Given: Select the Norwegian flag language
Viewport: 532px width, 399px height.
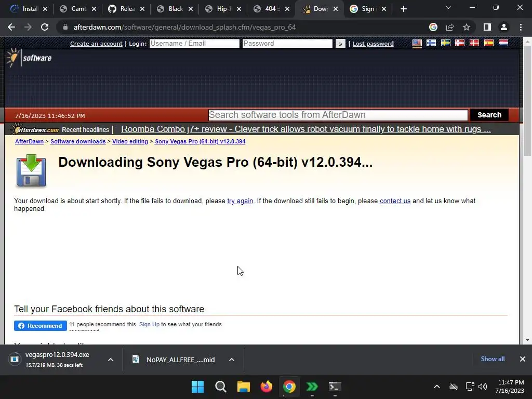Looking at the screenshot, I should pos(460,43).
